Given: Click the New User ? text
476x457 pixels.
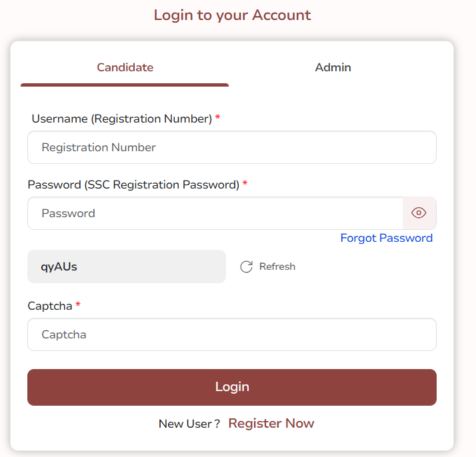Looking at the screenshot, I should [189, 424].
